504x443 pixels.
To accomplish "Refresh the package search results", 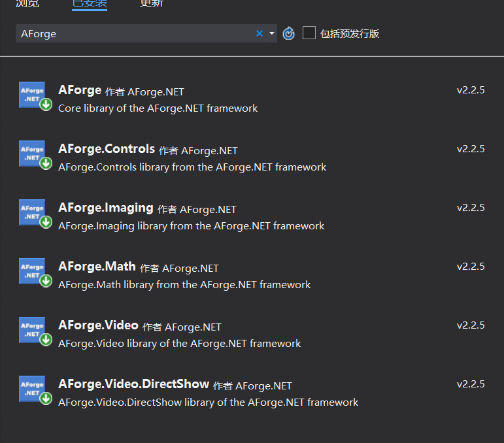I will (288, 33).
